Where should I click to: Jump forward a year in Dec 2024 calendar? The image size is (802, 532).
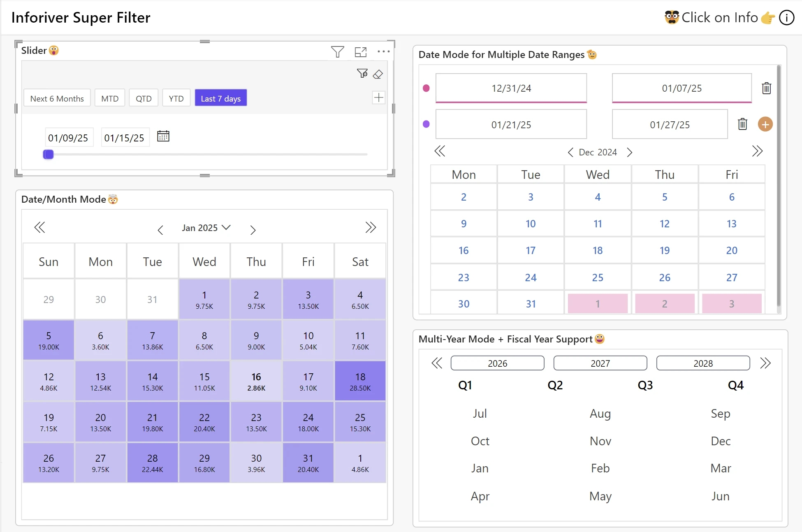coord(757,151)
